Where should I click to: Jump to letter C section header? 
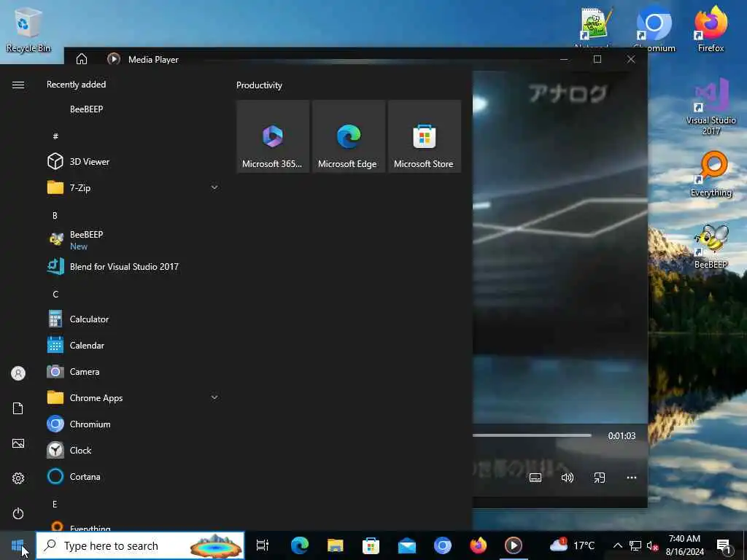55,295
